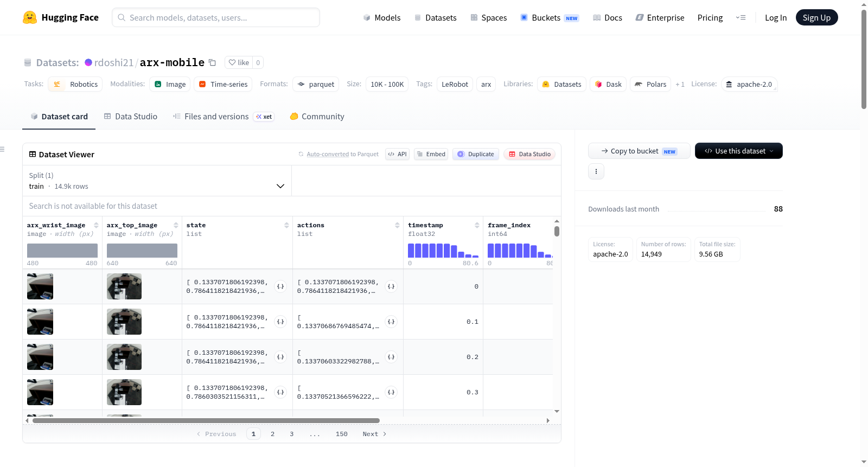Click the Embed button
This screenshot has width=868, height=467.
(x=431, y=154)
